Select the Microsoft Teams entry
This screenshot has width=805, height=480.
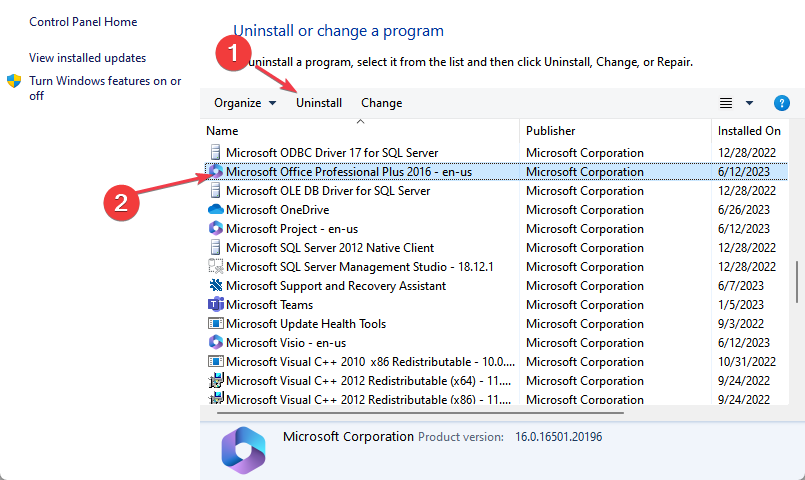click(270, 305)
